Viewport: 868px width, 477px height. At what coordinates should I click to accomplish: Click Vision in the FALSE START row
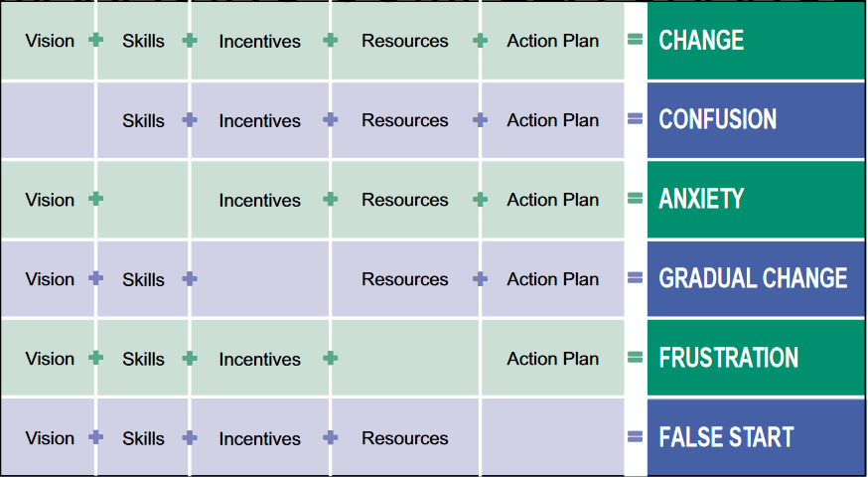click(50, 438)
